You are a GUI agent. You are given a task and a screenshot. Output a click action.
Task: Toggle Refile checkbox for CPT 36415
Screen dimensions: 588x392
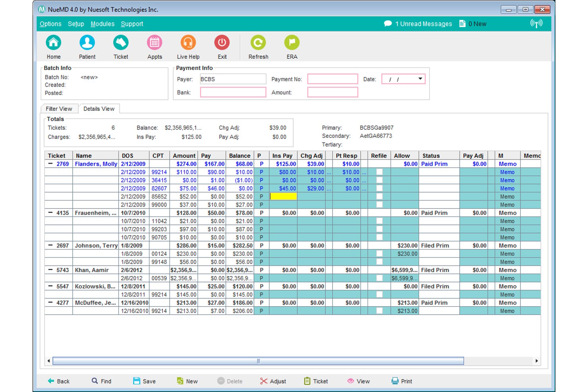(379, 180)
